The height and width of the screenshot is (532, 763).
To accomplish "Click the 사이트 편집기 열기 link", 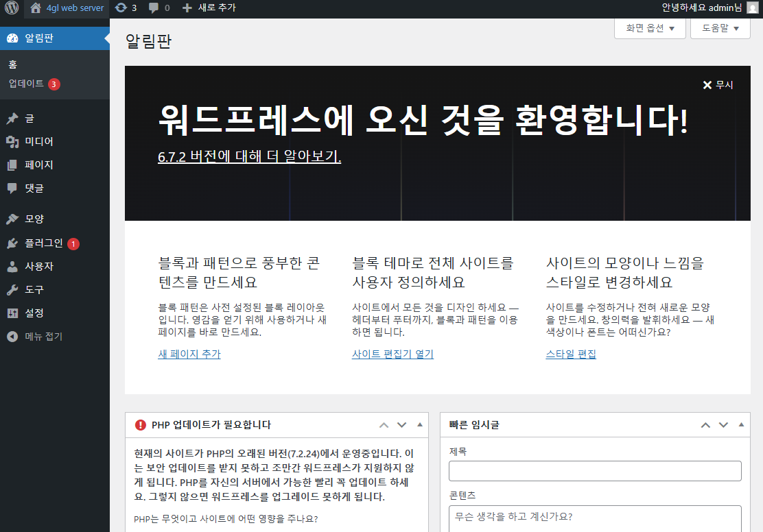I will click(392, 354).
